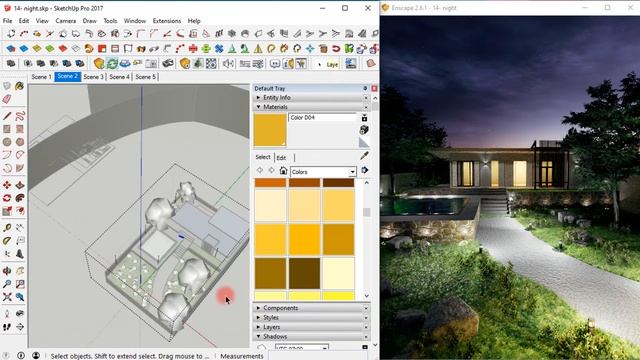Open the Camera menu

65,20
